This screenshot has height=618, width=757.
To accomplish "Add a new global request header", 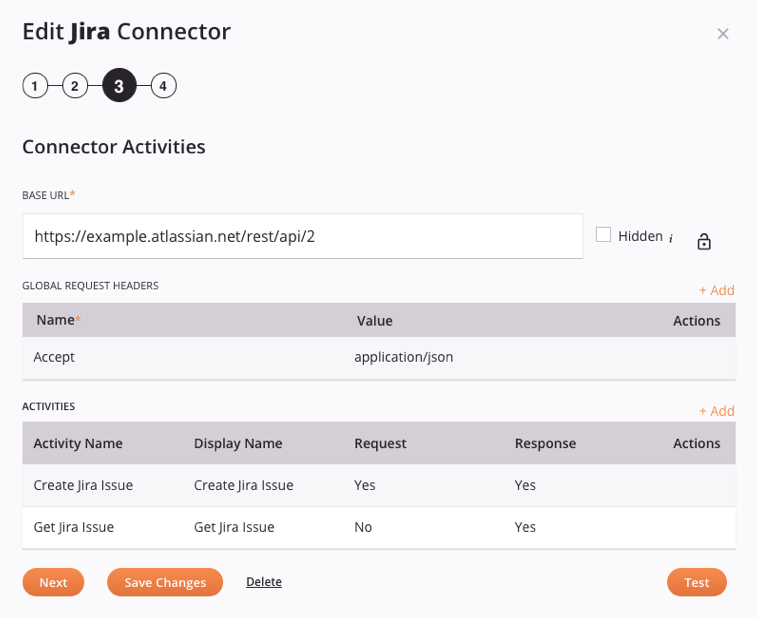I will point(716,290).
